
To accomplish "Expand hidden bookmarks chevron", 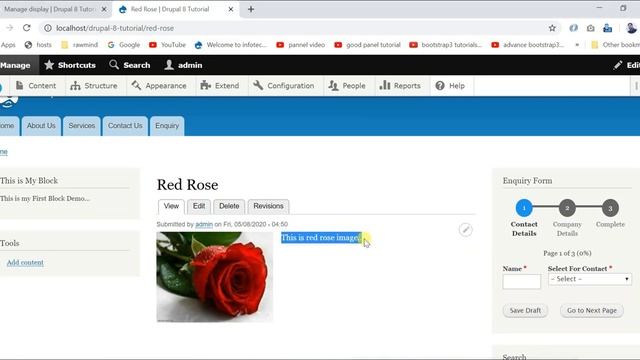I will [x=577, y=45].
